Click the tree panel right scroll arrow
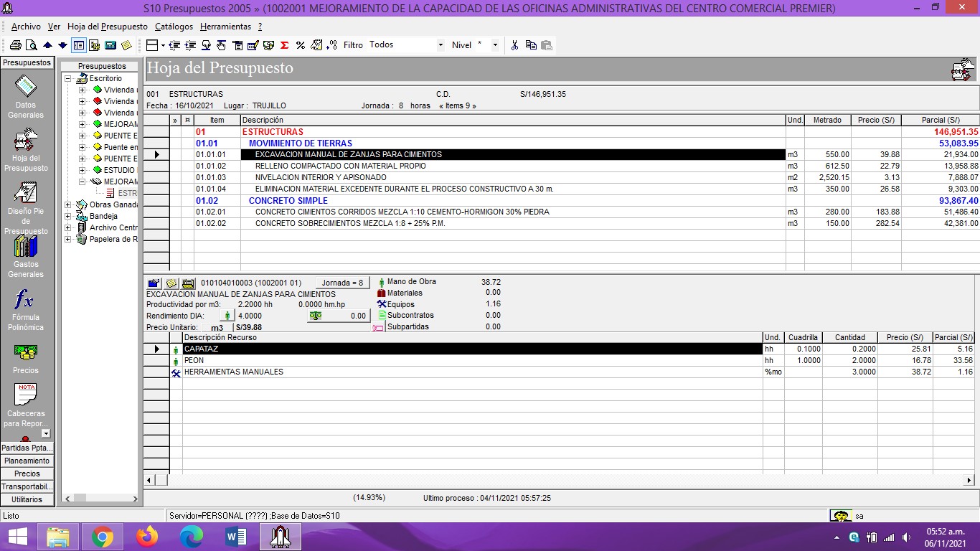This screenshot has height=551, width=980. coord(134,499)
